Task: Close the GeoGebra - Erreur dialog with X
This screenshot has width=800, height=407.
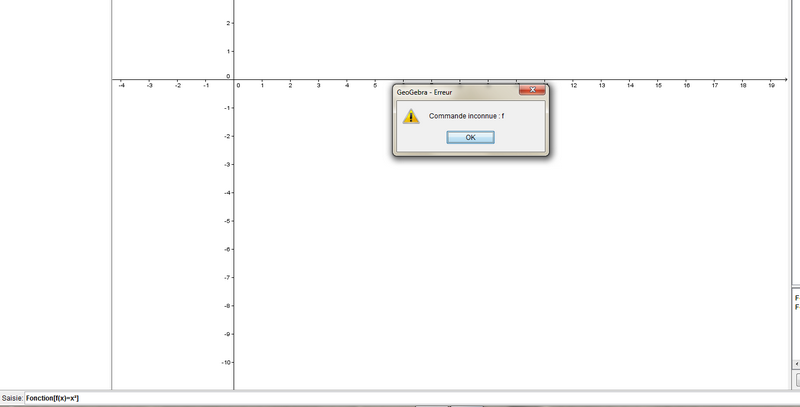Action: pos(533,90)
